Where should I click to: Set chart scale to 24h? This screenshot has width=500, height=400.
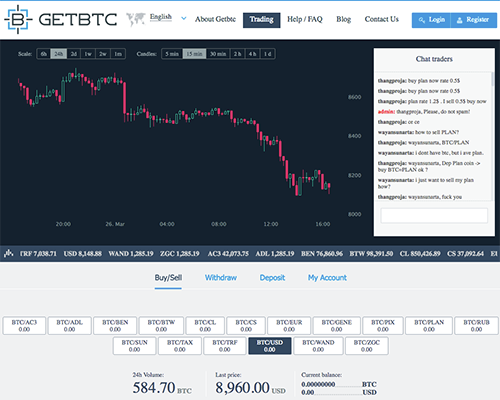pyautogui.click(x=59, y=54)
